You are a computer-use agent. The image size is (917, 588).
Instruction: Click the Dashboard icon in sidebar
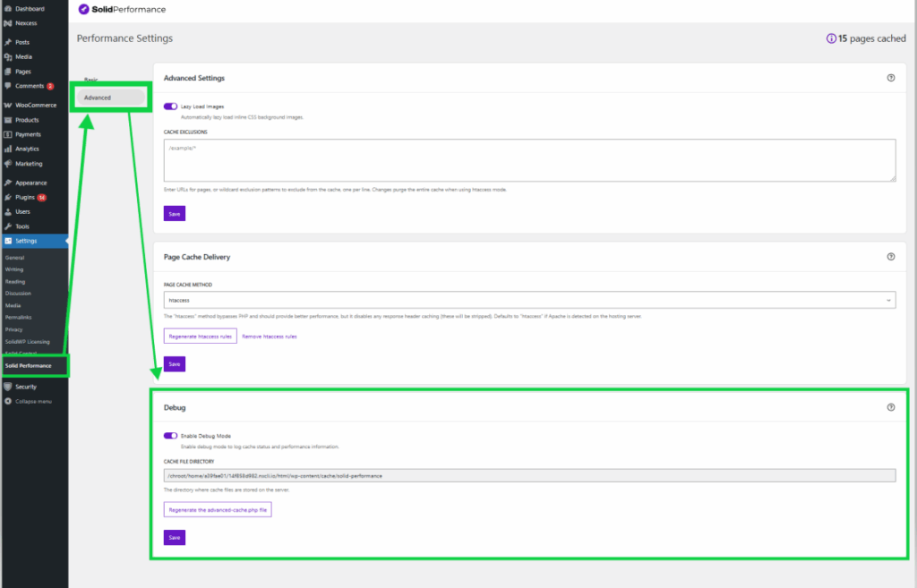(8, 9)
